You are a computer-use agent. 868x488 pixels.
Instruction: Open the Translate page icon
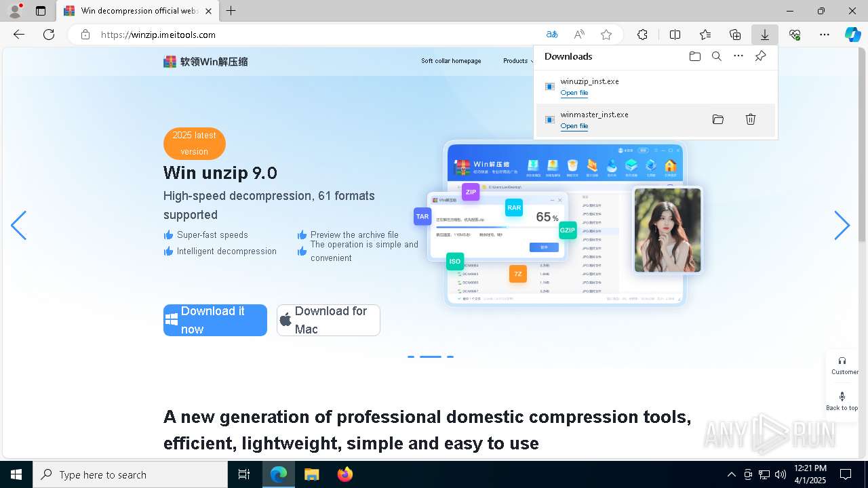[552, 35]
